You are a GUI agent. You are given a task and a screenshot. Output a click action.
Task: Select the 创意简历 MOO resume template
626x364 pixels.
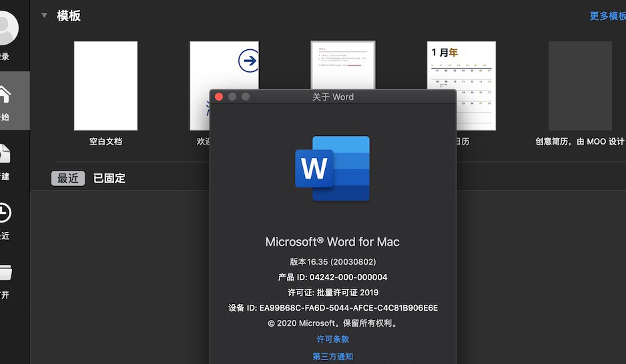580,86
